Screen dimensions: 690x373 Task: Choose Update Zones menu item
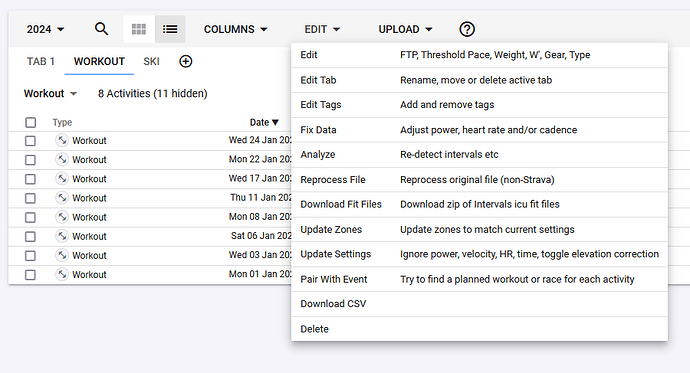pos(479,229)
